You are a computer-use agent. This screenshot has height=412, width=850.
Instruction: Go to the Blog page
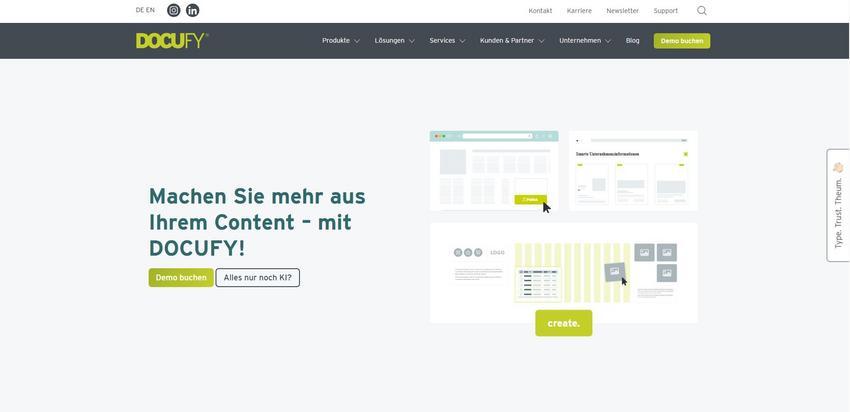pos(632,41)
